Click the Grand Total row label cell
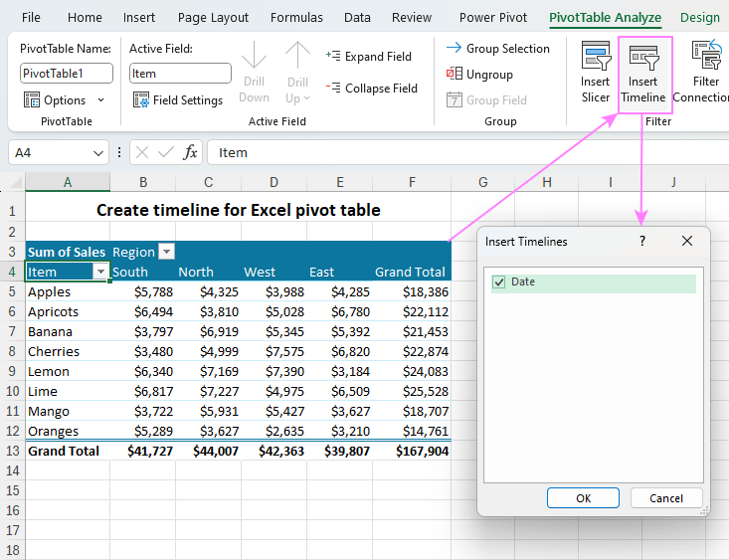 point(68,451)
